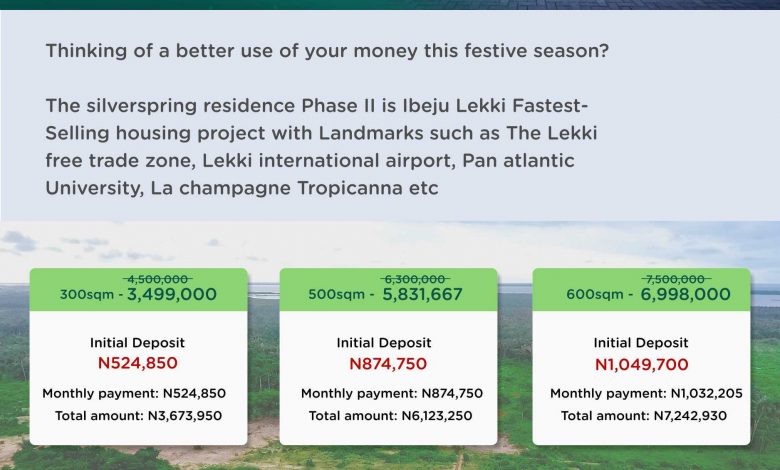Screen dimensions: 780x470
Task: Click the red N1,049,700 initial deposit amount
Action: [641, 364]
